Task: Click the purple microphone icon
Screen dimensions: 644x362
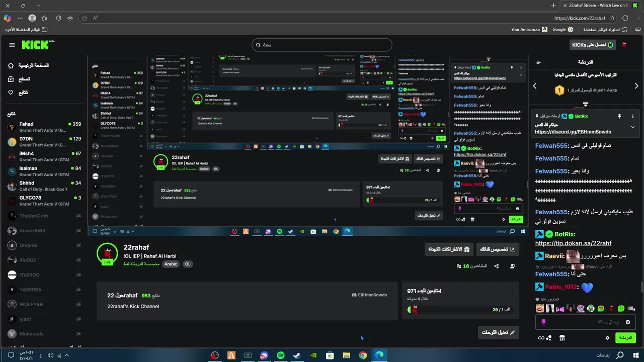Action: (544, 322)
